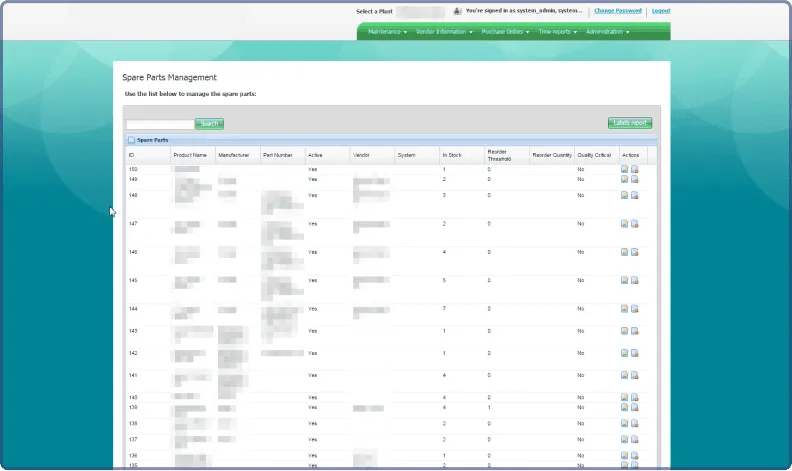This screenshot has width=792, height=471.
Task: Select the ID cell reading 147
Action: pyautogui.click(x=133, y=223)
